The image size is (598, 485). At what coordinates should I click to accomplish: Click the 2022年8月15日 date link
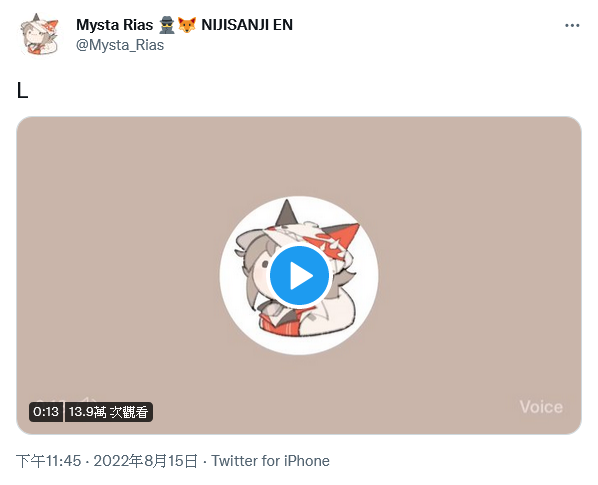(x=146, y=461)
